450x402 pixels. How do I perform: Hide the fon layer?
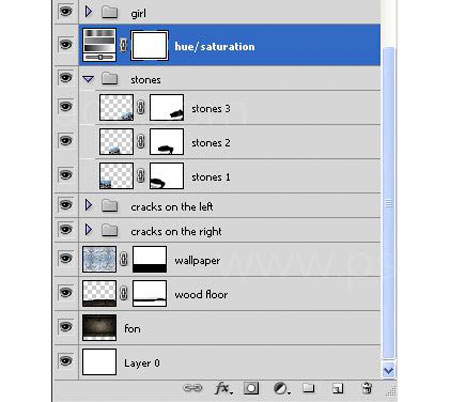(x=66, y=327)
